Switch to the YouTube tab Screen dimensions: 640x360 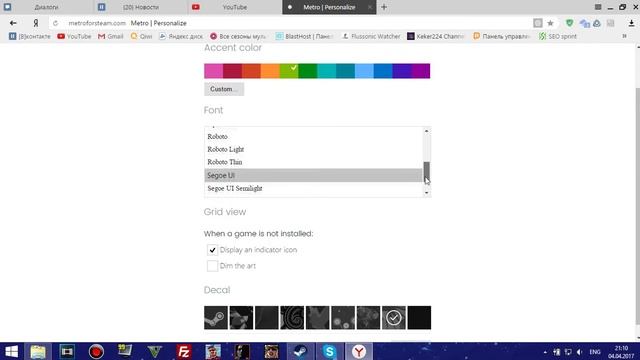click(235, 7)
